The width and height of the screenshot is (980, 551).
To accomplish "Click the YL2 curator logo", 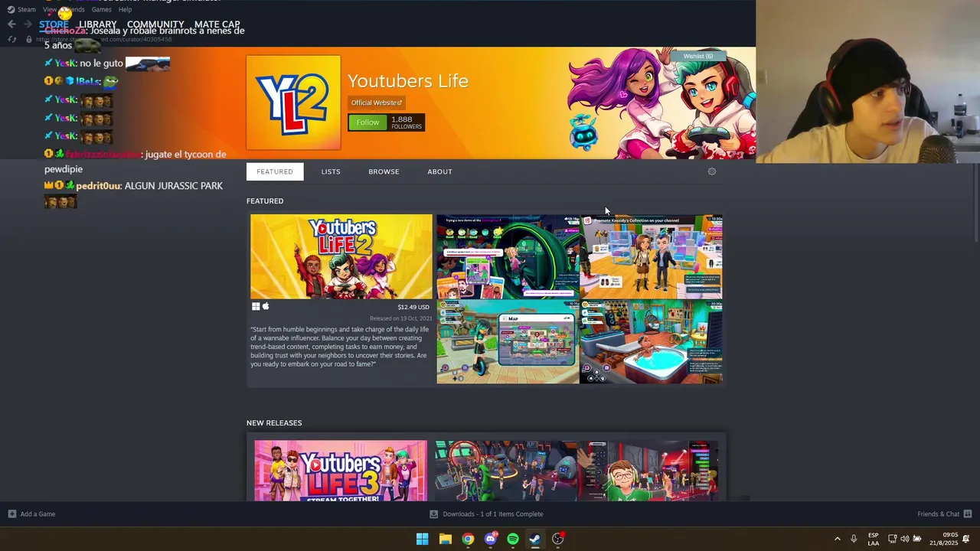I will (x=293, y=103).
